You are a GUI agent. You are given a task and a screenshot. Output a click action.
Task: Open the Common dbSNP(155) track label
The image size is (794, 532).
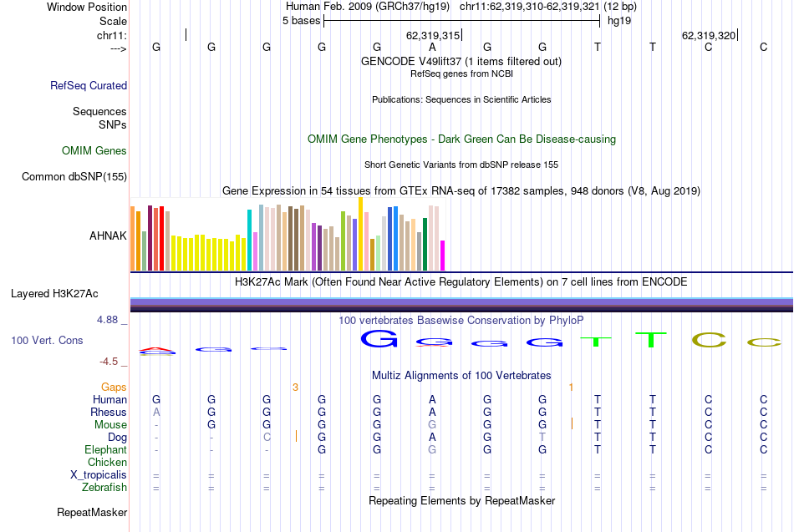tap(74, 177)
